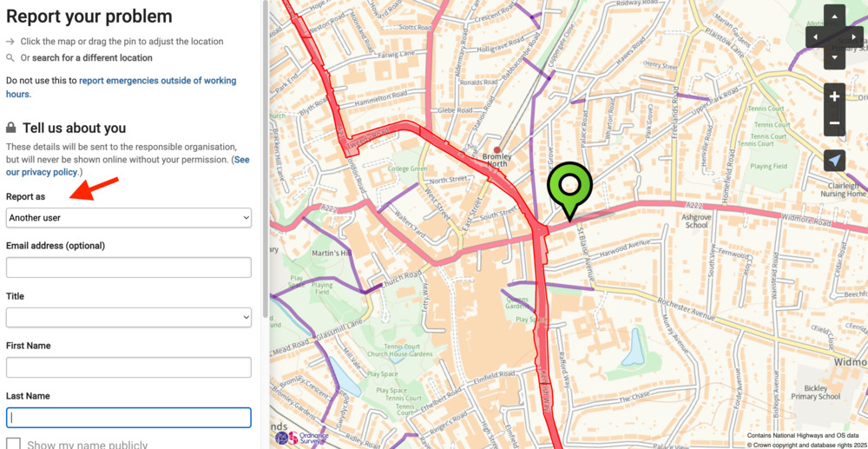The height and width of the screenshot is (449, 868).
Task: Zoom out with the minus button
Action: pos(834,123)
